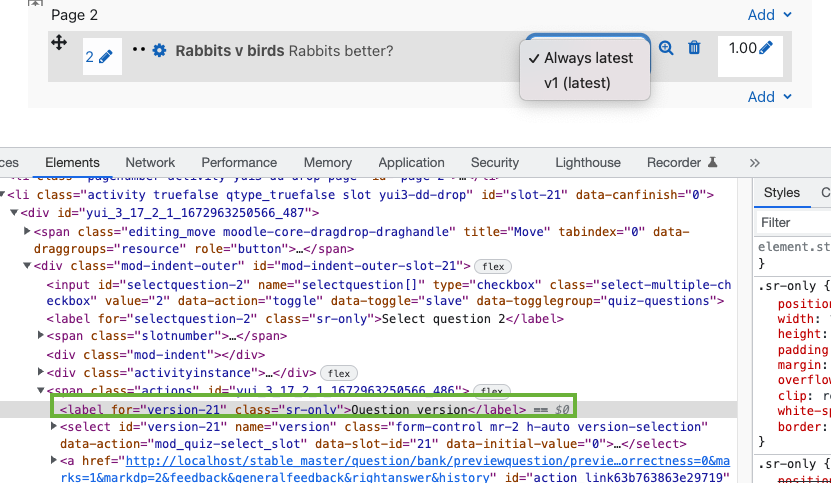Image resolution: width=831 pixels, height=483 pixels.
Task: Expand the editing_move span node
Action: pyautogui.click(x=27, y=231)
